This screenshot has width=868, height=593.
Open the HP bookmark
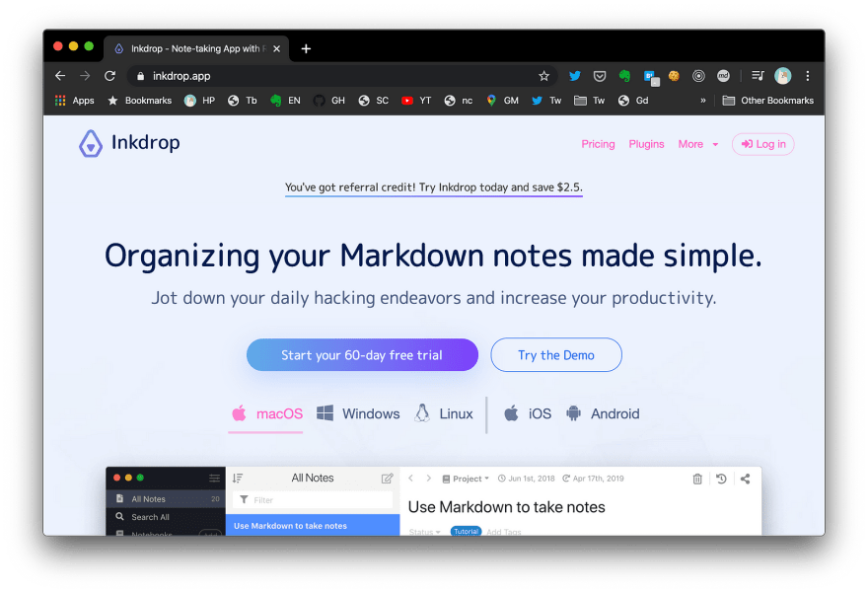click(199, 101)
